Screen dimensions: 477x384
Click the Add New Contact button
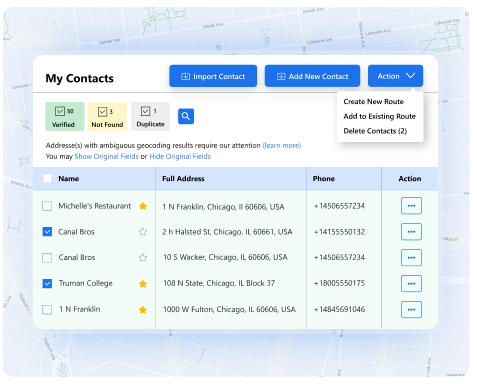(312, 76)
